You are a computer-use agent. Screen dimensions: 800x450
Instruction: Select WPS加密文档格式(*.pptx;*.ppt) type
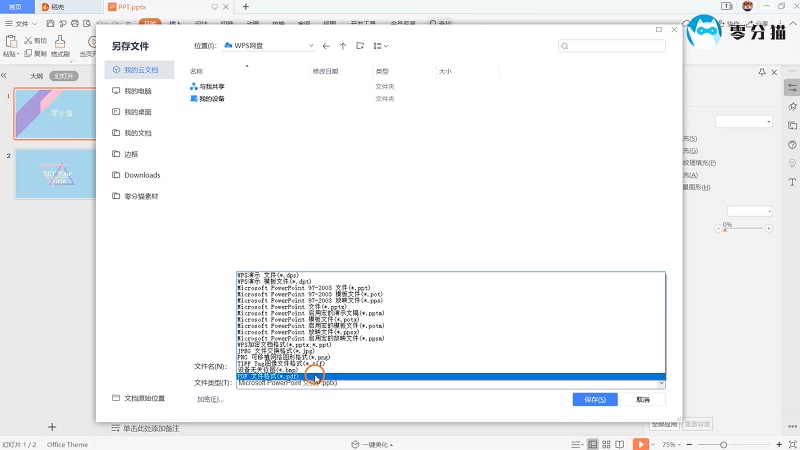[x=451, y=345]
